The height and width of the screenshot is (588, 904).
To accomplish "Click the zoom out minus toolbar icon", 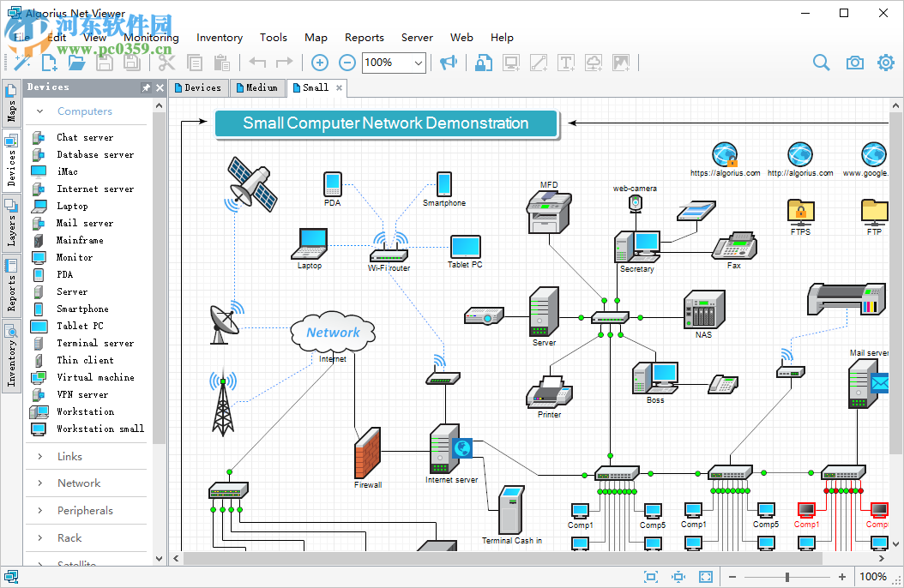I will pyautogui.click(x=347, y=63).
